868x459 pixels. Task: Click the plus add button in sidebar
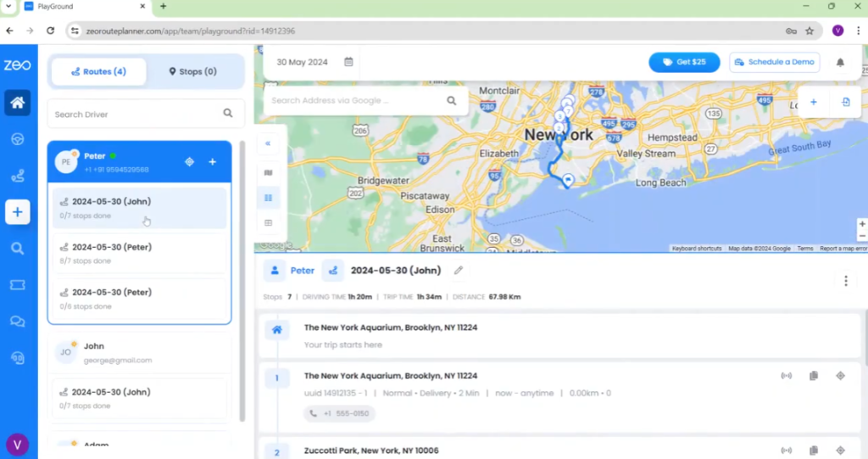pyautogui.click(x=17, y=212)
